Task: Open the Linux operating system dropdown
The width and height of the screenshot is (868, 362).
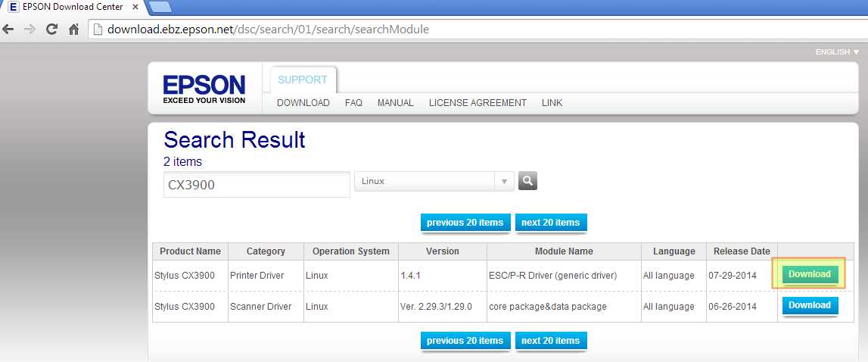Action: [434, 182]
